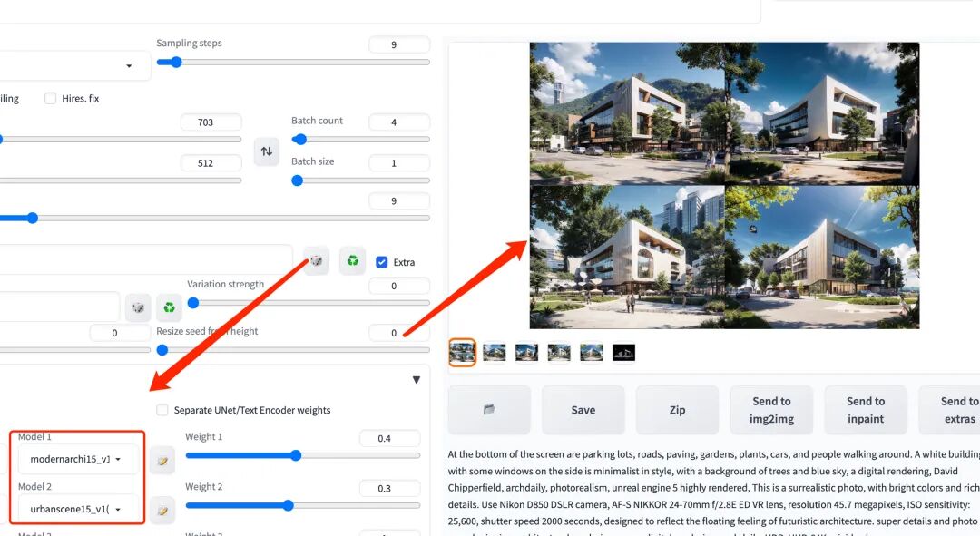This screenshot has height=536, width=980.
Task: Enable the Hires. fix checkbox
Action: coord(51,98)
